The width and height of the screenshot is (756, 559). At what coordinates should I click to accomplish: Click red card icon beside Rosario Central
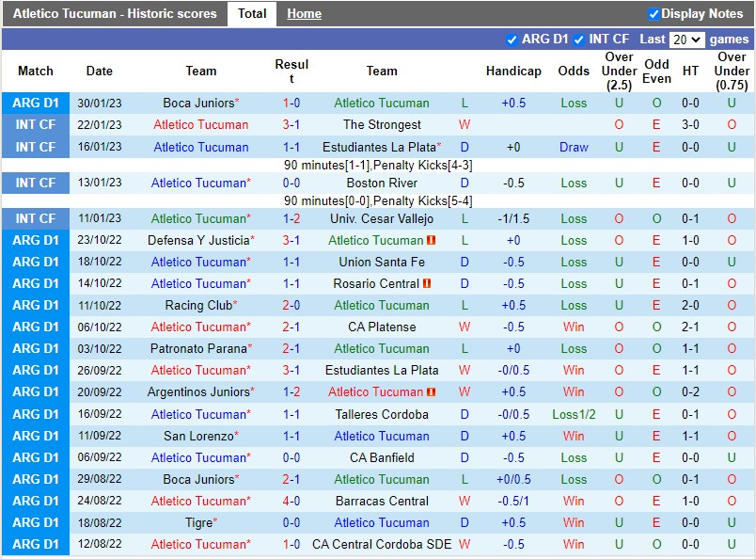pyautogui.click(x=427, y=283)
